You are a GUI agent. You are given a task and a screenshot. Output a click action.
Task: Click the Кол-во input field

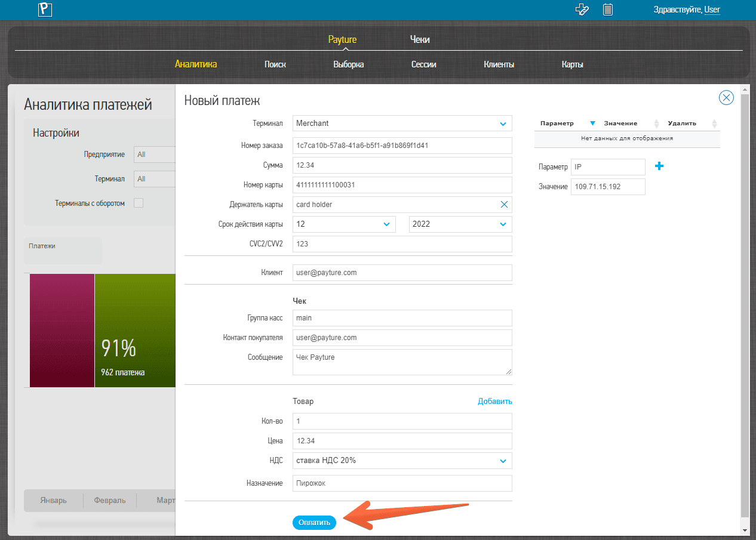(402, 421)
